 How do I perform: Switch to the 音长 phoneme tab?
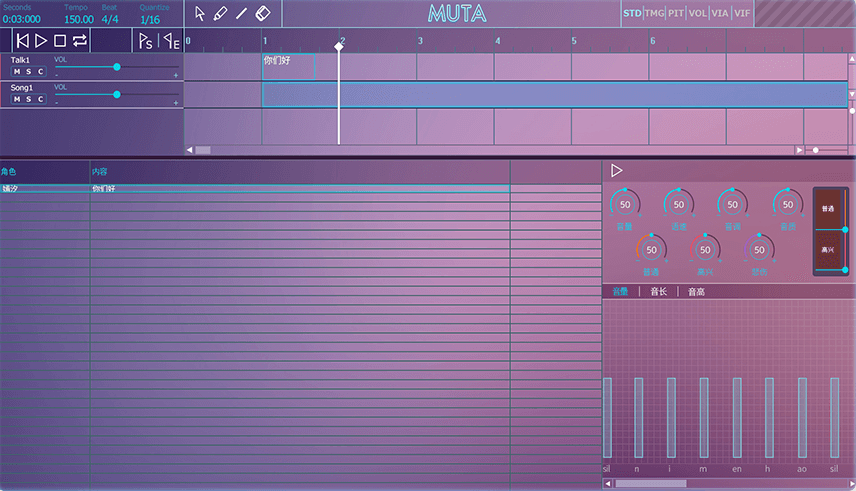tap(658, 292)
